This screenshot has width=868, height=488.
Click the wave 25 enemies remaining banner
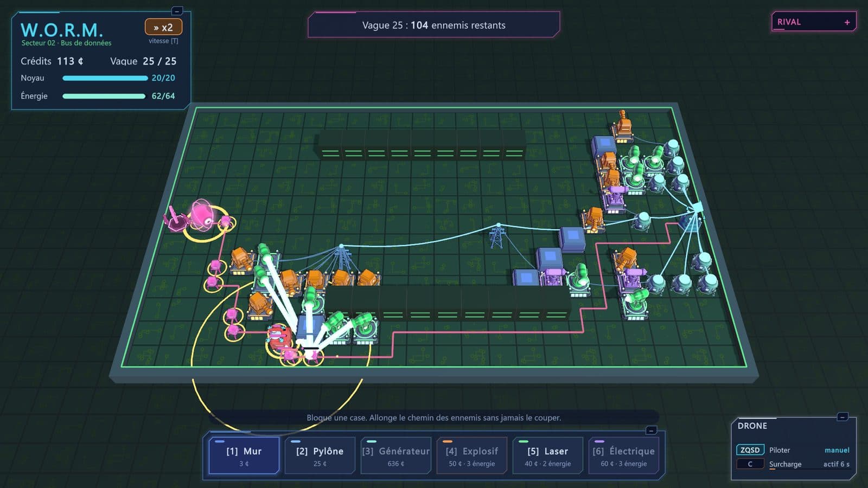(434, 25)
